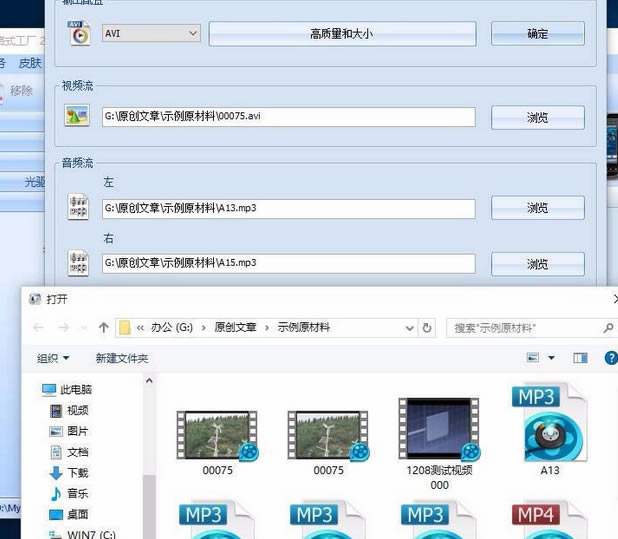Select the A13 MP3 file

coord(550,429)
